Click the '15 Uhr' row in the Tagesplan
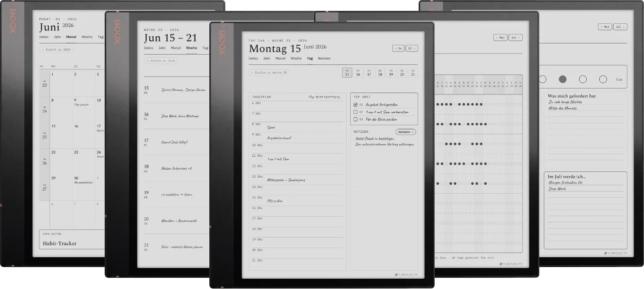 pyautogui.click(x=297, y=201)
